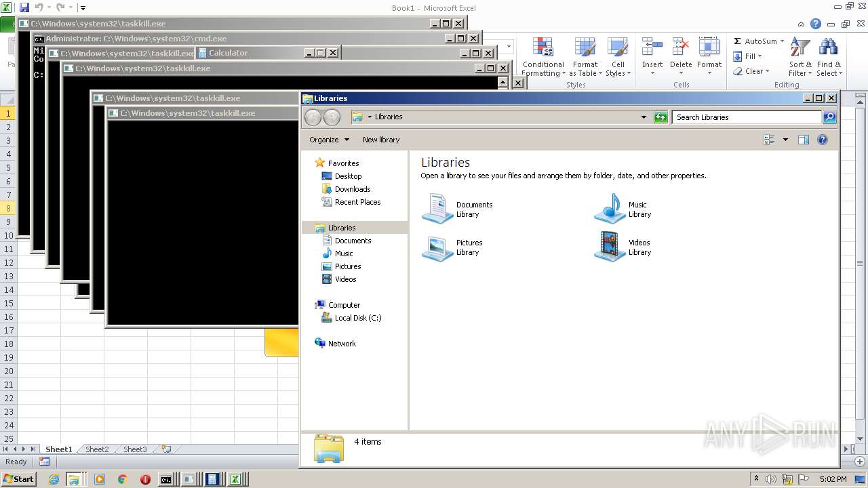The image size is (868, 488).
Task: Click the New library button
Action: 381,140
